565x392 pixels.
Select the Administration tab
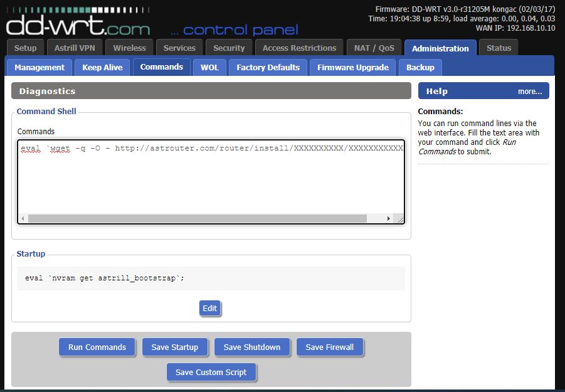440,48
